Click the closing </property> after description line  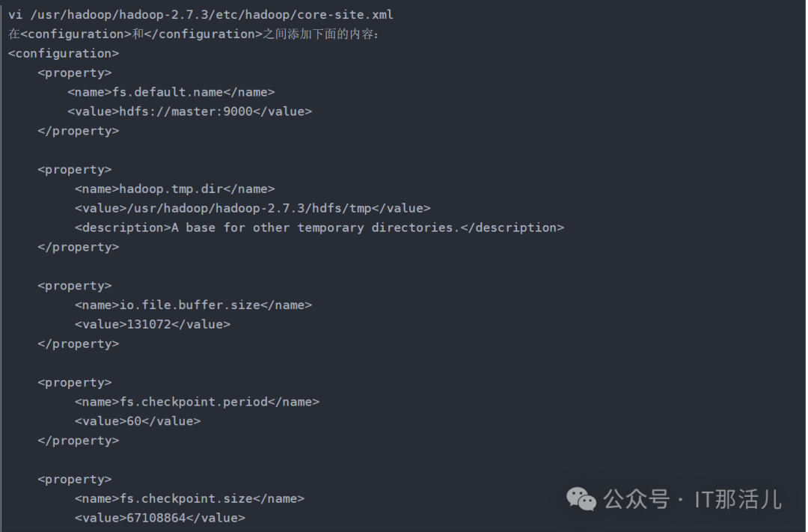click(x=79, y=247)
